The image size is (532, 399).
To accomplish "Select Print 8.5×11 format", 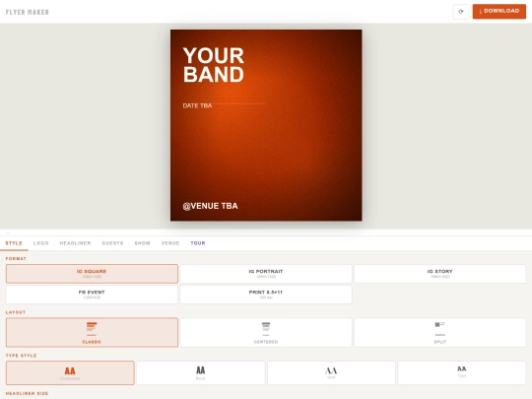I will pos(266,295).
